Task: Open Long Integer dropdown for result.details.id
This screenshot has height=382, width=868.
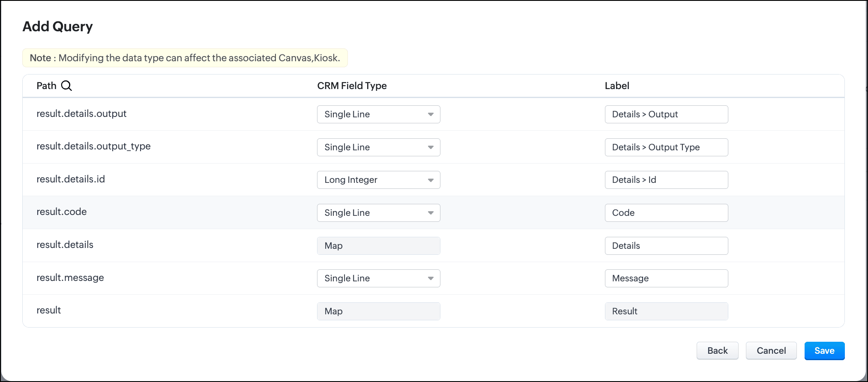Action: [378, 180]
